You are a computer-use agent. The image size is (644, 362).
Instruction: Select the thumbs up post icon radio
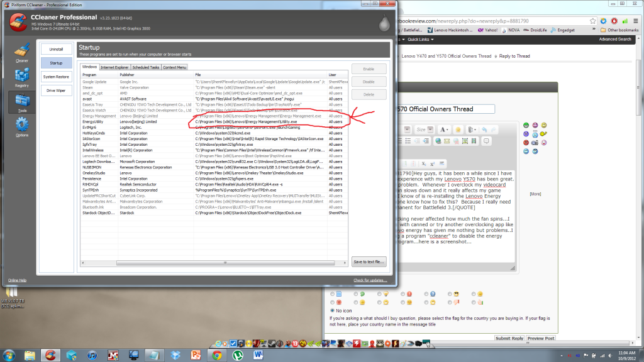click(x=474, y=302)
